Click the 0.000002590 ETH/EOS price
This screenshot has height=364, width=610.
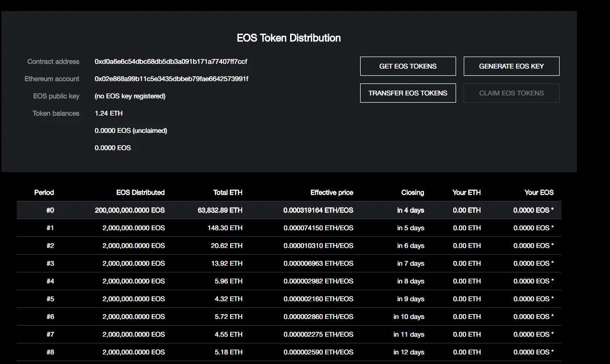tap(318, 352)
